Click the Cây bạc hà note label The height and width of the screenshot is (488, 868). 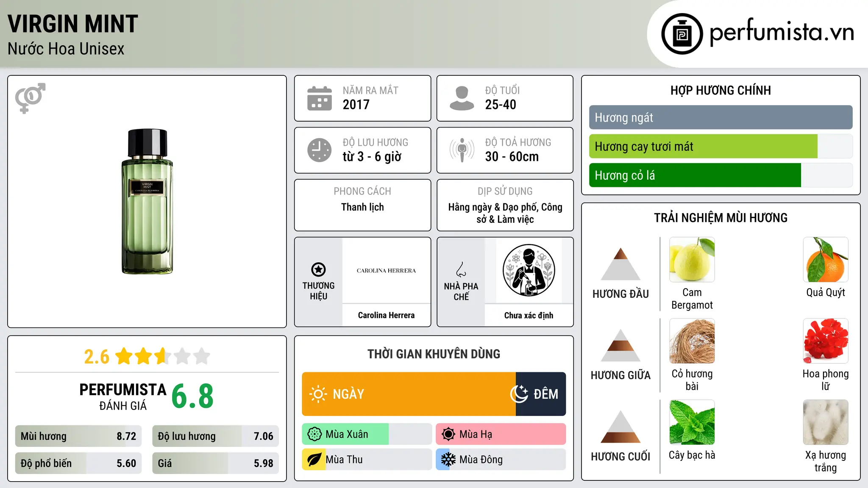pos(692,455)
